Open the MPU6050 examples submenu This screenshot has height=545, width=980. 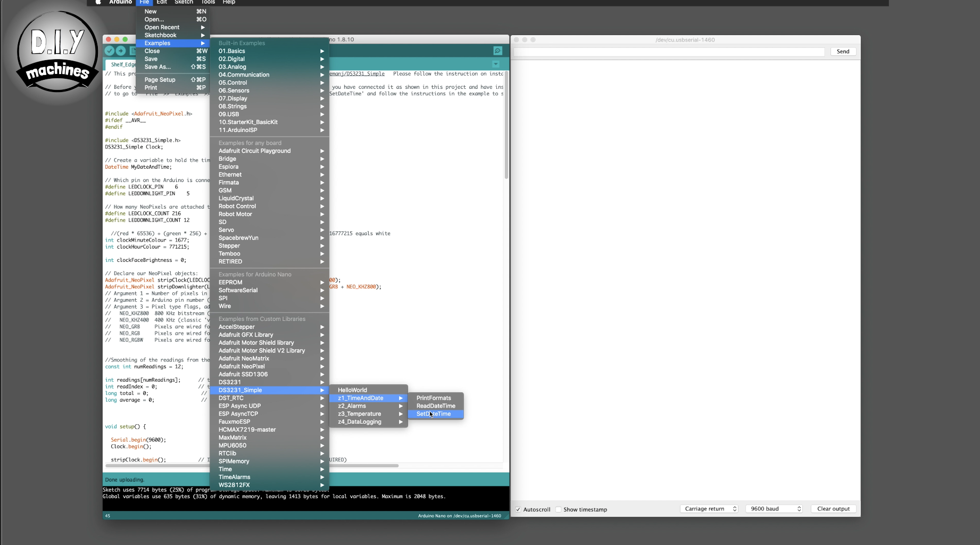click(270, 445)
